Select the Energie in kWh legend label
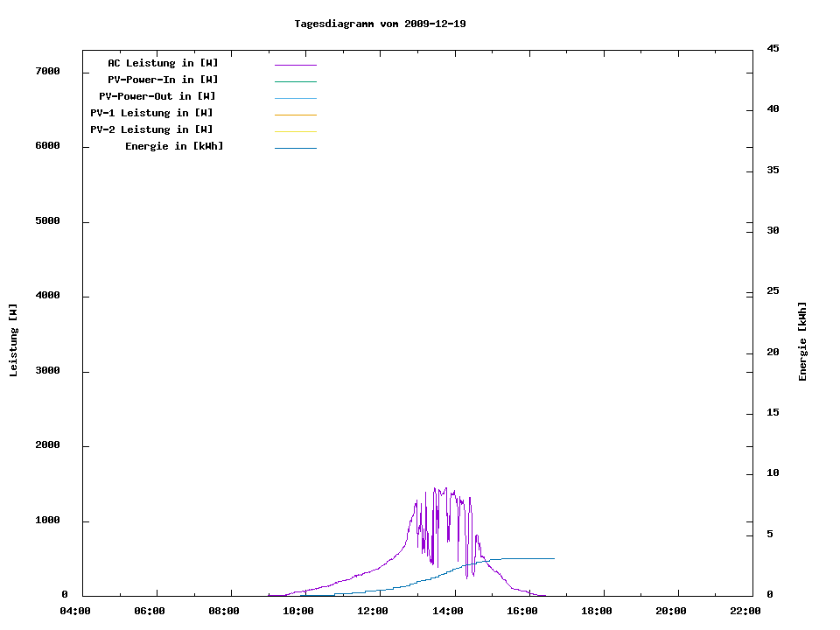The width and height of the screenshot is (840, 630). point(174,146)
